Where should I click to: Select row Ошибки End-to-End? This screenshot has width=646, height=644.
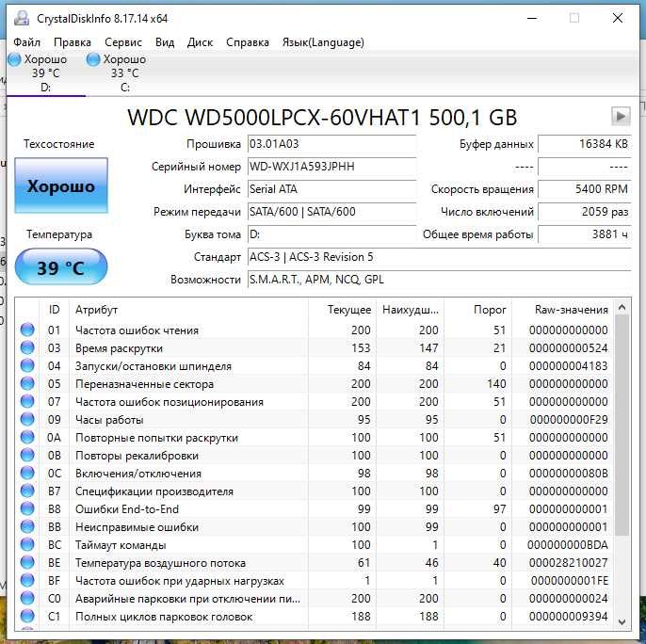tap(315, 508)
